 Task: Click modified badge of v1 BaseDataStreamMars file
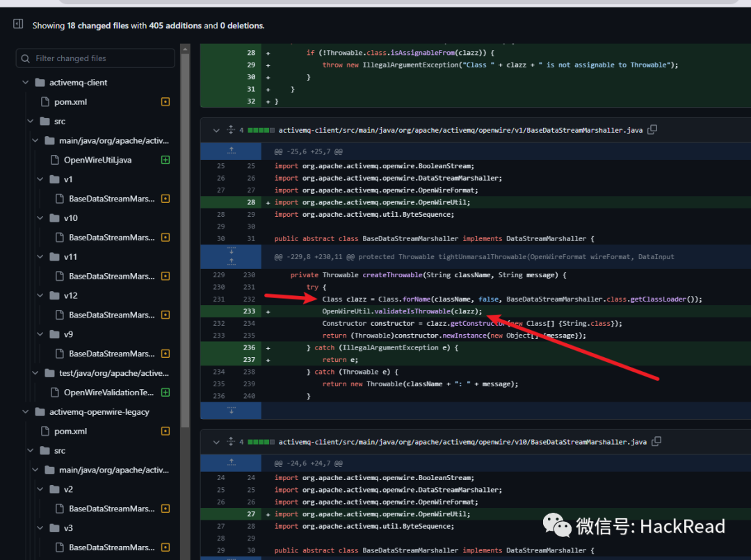click(x=165, y=199)
